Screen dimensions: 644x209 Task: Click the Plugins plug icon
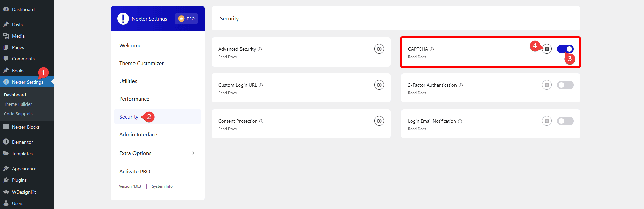click(6, 180)
